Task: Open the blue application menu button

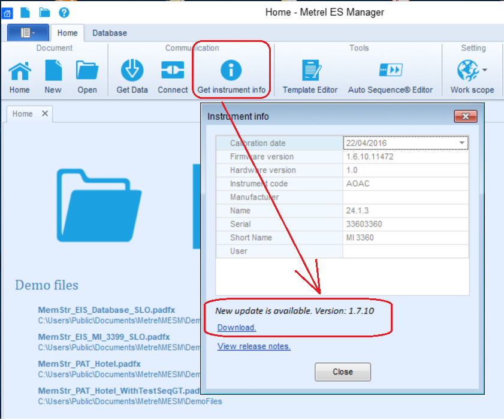Action: click(x=28, y=33)
